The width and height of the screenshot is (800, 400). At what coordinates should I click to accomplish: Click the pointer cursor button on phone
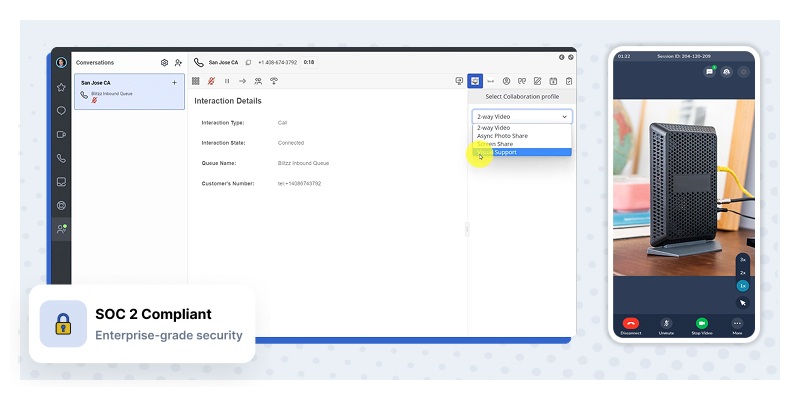point(743,303)
